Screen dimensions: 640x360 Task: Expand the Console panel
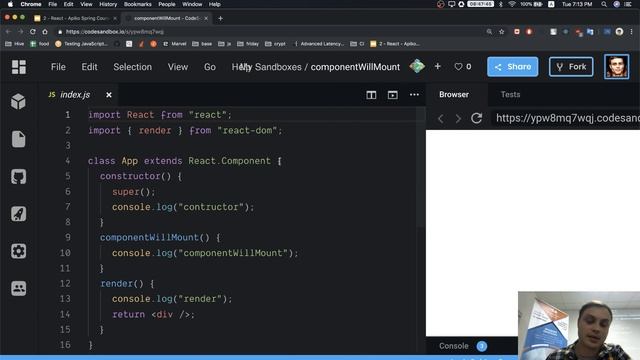click(x=453, y=346)
